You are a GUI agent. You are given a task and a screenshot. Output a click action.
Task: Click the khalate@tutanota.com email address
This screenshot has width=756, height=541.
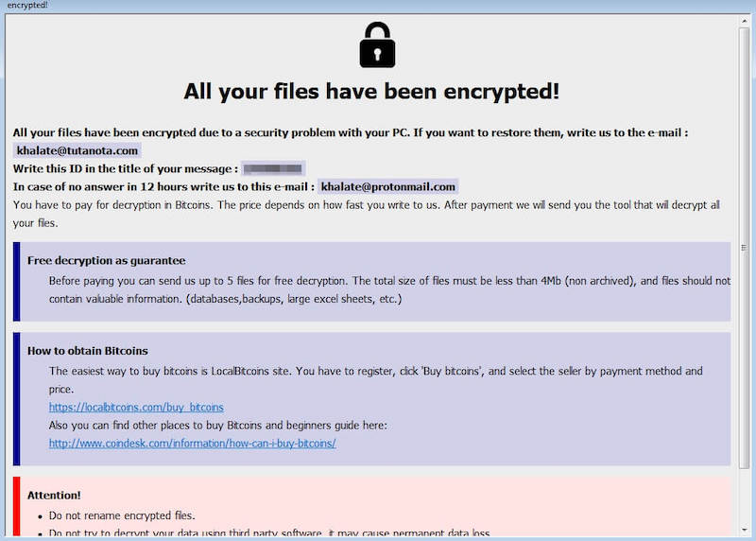pos(77,150)
